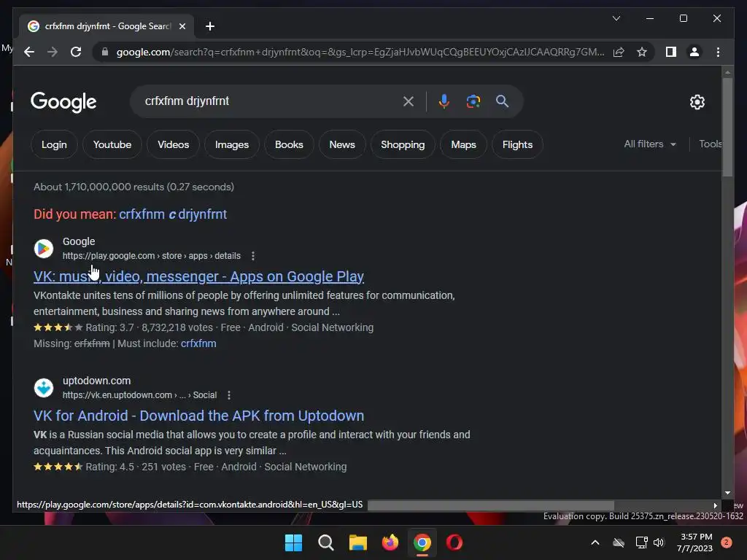Start a voice search with the microphone
Viewport: 747px width, 560px height.
pos(444,101)
